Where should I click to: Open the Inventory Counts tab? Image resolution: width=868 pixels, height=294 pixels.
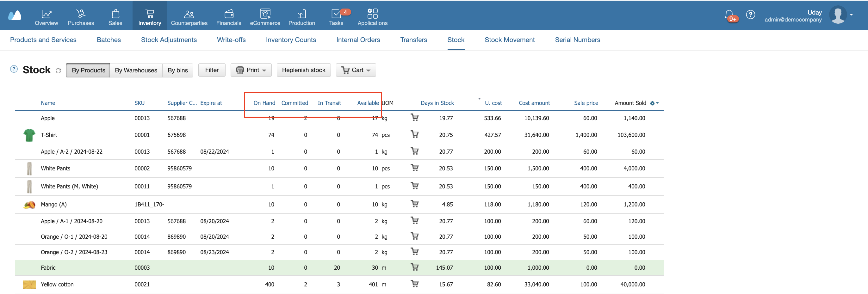[291, 40]
